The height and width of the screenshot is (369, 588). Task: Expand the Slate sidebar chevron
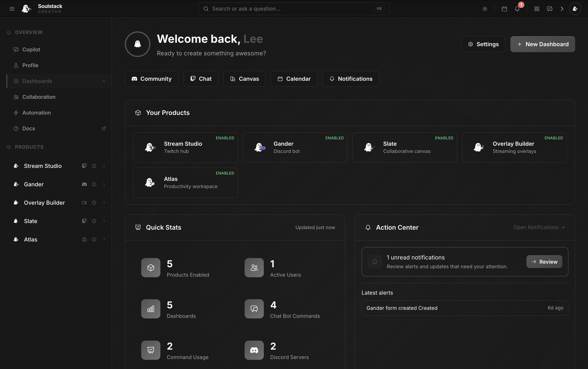(x=104, y=221)
